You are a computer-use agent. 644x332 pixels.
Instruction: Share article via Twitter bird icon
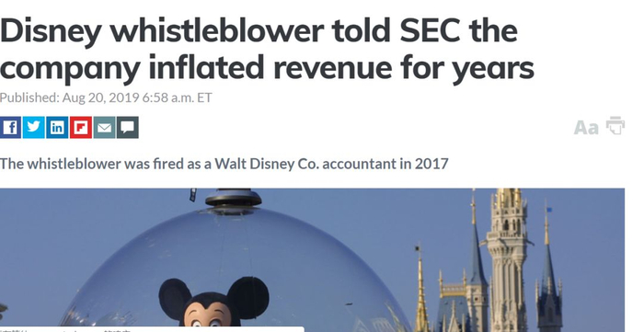(x=34, y=128)
